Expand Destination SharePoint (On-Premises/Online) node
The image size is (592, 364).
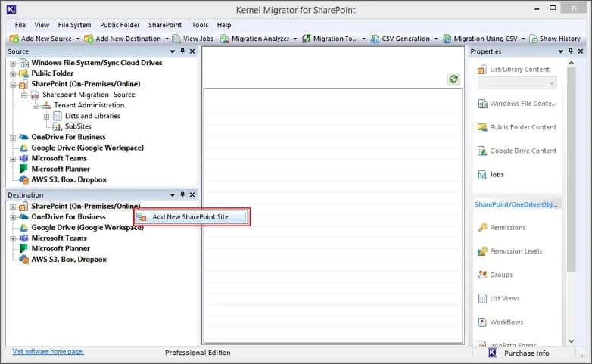point(13,207)
